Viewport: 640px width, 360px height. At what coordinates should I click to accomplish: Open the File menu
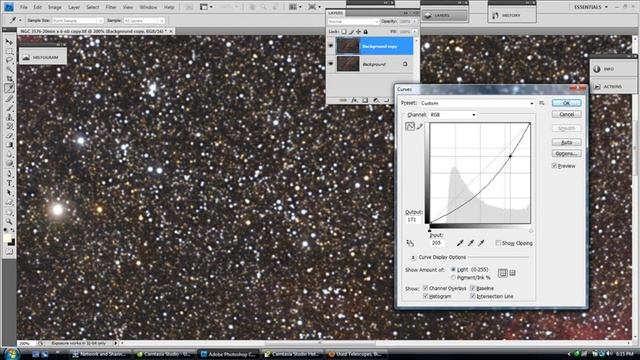(24, 7)
